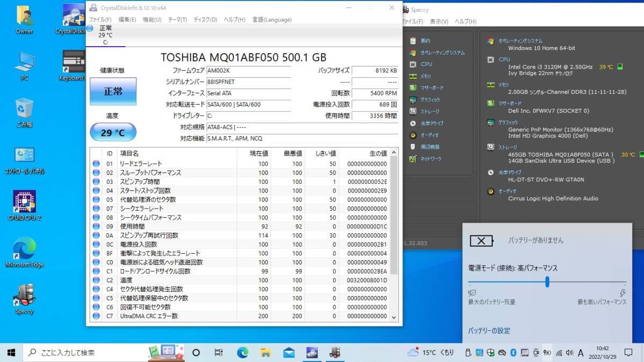Click the 現在値 column header
Screen dimensions: 644x362
254,153
